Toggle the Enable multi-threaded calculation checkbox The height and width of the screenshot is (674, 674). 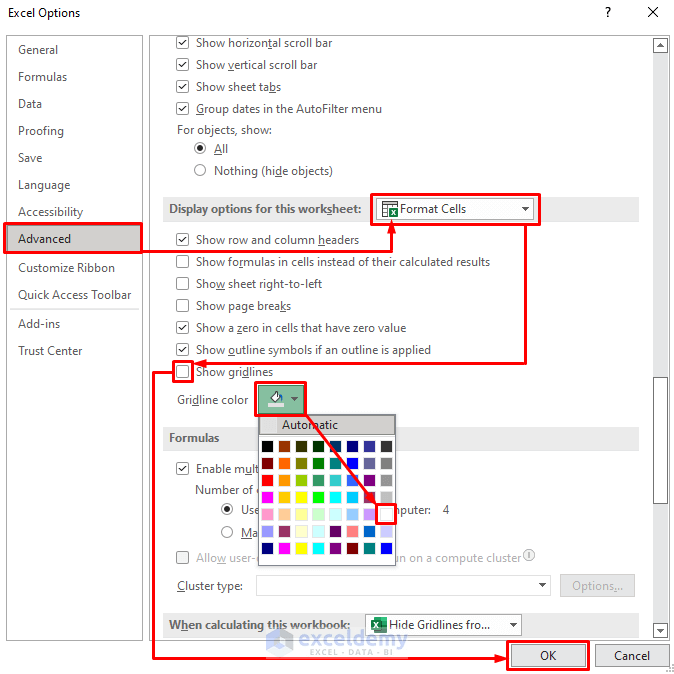[x=183, y=469]
